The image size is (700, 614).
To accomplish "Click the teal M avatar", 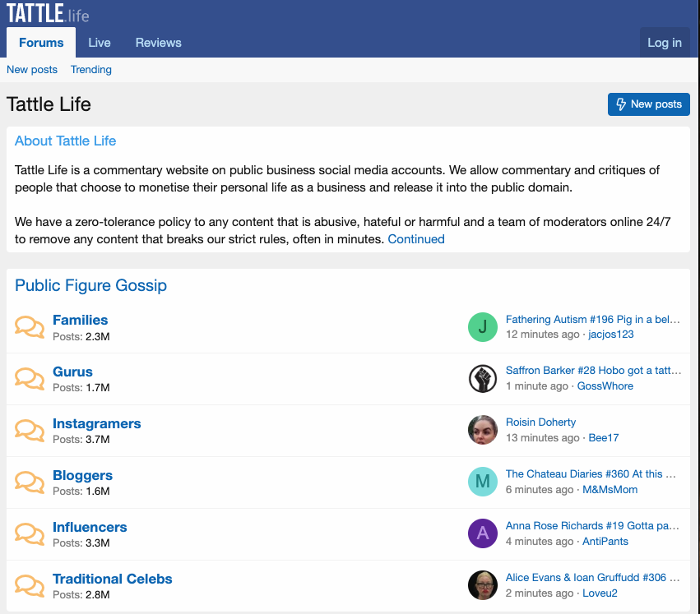I will point(483,482).
